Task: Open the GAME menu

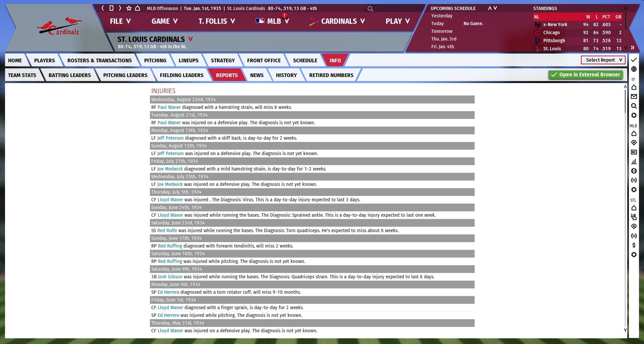Action: point(164,21)
